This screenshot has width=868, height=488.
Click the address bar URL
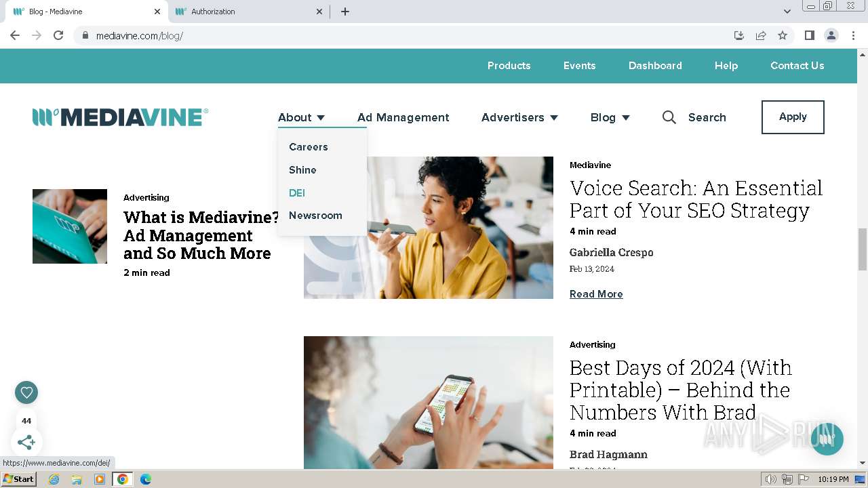pyautogui.click(x=139, y=36)
